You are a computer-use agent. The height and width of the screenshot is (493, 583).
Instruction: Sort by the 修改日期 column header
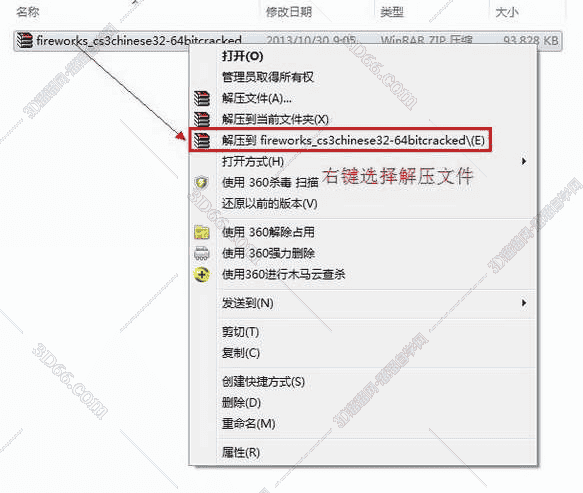click(x=289, y=12)
